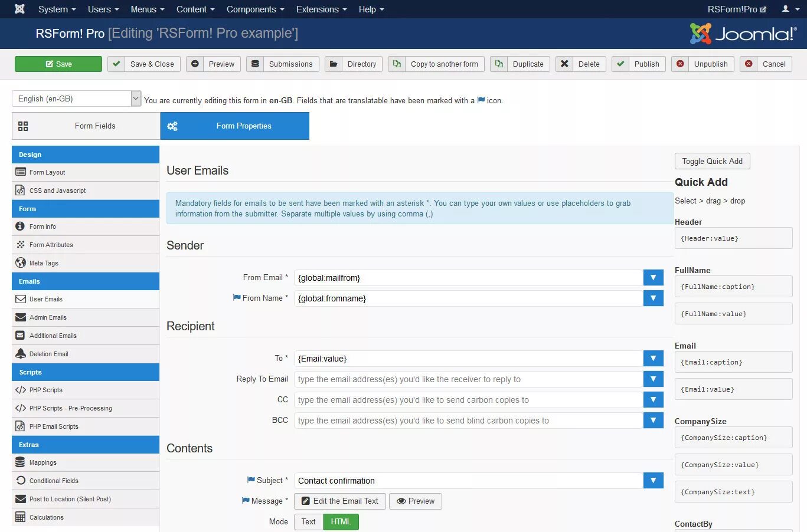
Task: Expand From Name placeholder dropdown
Action: click(653, 298)
